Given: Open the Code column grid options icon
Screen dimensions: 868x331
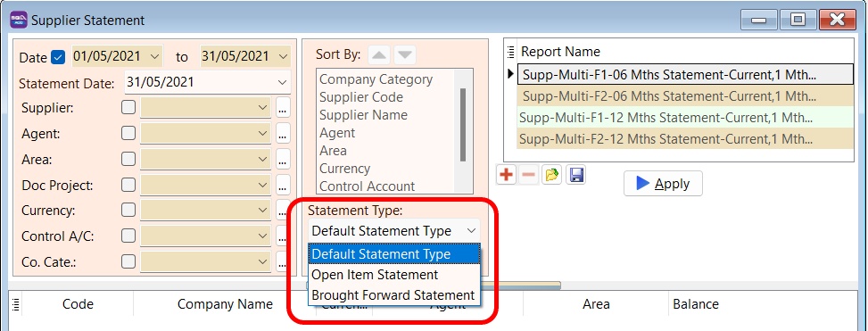Looking at the screenshot, I should (15, 304).
